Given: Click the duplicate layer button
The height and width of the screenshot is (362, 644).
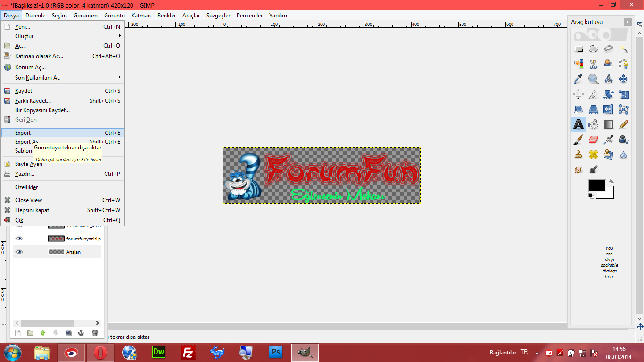Looking at the screenshot, I should click(x=68, y=333).
